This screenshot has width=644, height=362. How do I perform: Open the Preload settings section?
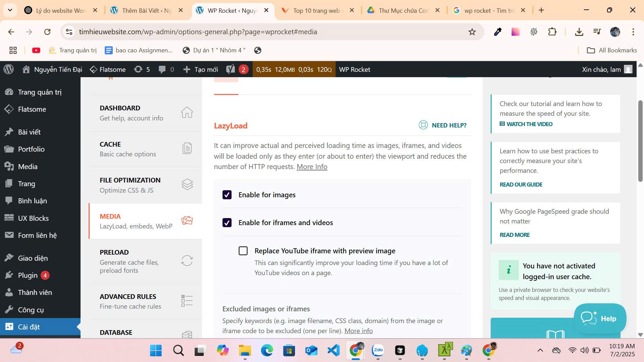(x=145, y=261)
